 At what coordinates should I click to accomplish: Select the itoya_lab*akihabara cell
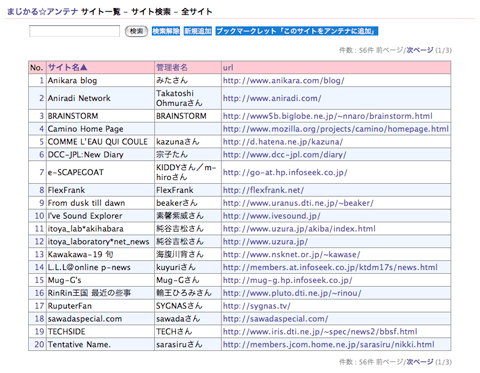100,229
